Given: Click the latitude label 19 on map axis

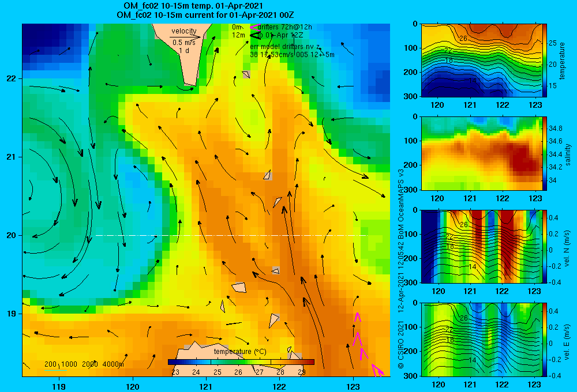Looking at the screenshot, I should click(x=12, y=314).
